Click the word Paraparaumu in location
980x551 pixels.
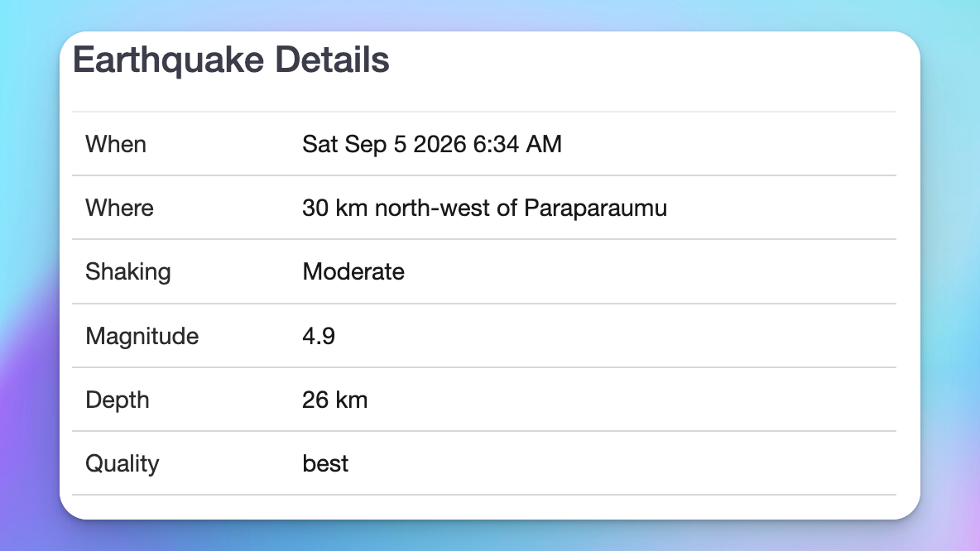pyautogui.click(x=596, y=208)
